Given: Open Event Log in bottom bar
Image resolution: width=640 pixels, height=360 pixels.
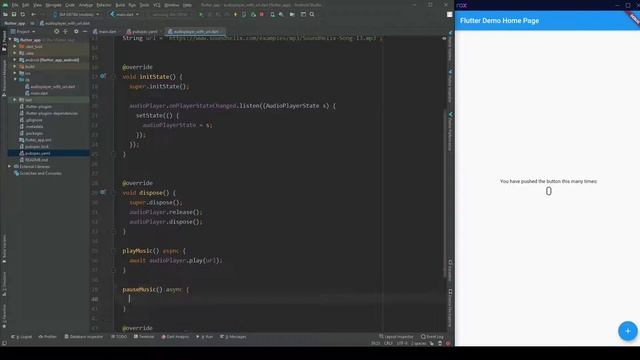Looking at the screenshot, I should pyautogui.click(x=432, y=337).
